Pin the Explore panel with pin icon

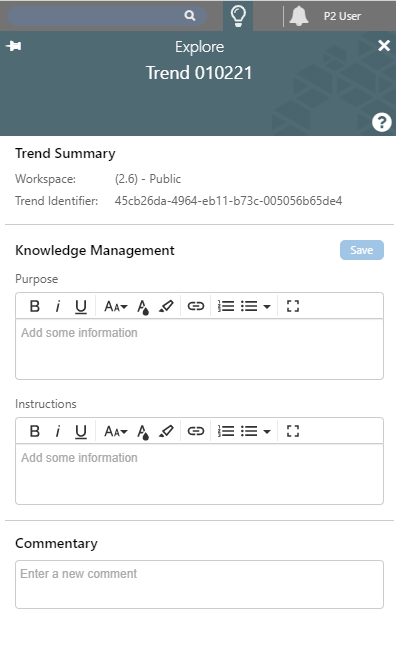[14, 46]
